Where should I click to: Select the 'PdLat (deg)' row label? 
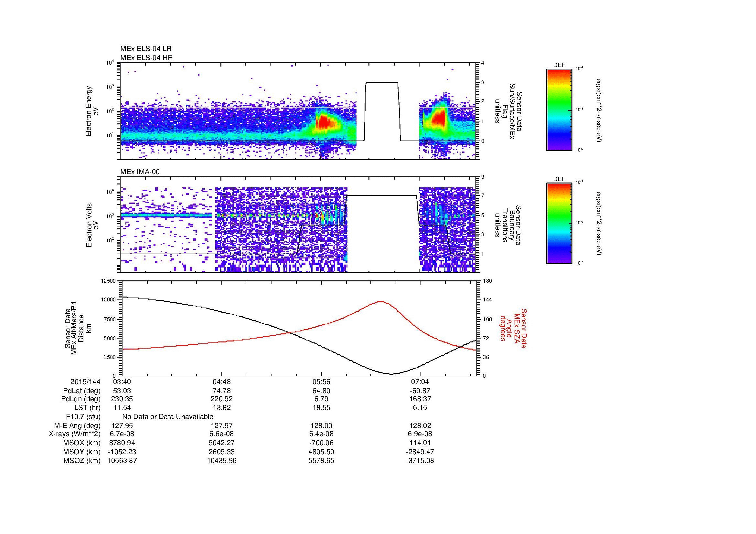click(x=82, y=391)
